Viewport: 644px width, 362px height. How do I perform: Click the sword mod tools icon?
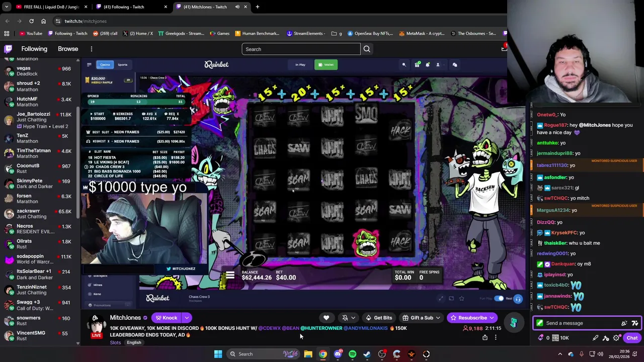tap(595, 338)
